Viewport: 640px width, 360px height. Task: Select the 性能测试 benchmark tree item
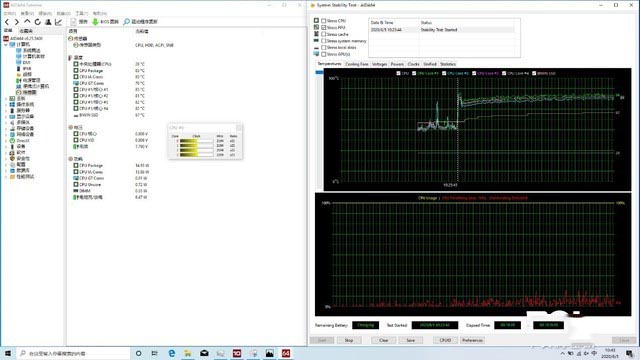(x=22, y=176)
